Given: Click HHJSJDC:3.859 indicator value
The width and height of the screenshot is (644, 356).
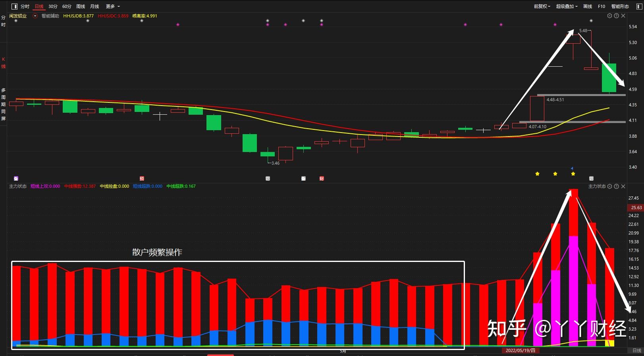Looking at the screenshot, I should [113, 16].
